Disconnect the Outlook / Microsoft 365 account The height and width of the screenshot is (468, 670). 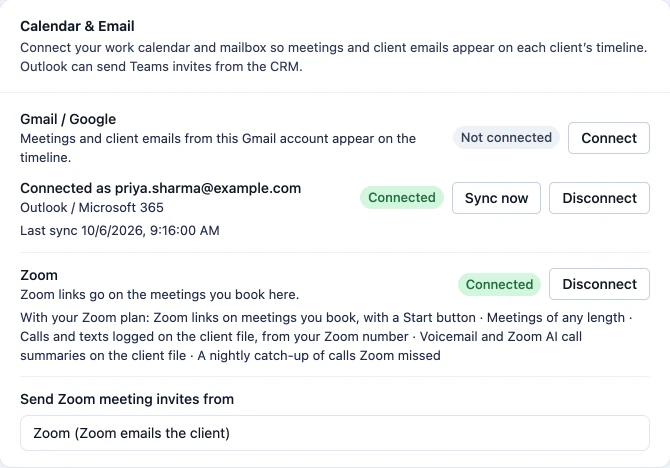point(599,198)
